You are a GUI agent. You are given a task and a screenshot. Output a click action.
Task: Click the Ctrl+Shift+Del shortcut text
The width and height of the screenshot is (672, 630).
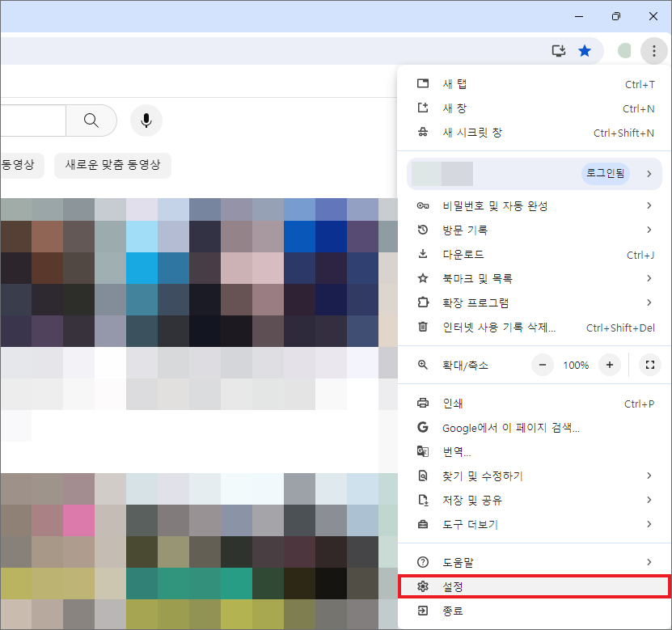point(620,328)
